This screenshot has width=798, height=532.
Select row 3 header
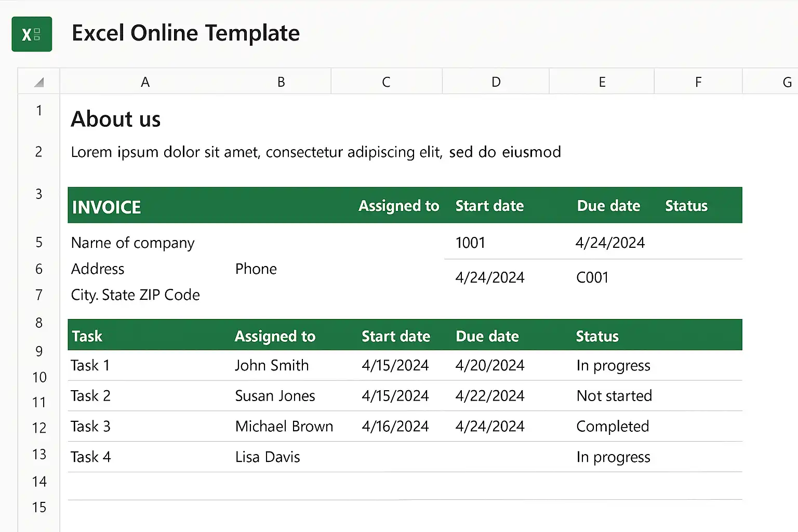tap(39, 194)
